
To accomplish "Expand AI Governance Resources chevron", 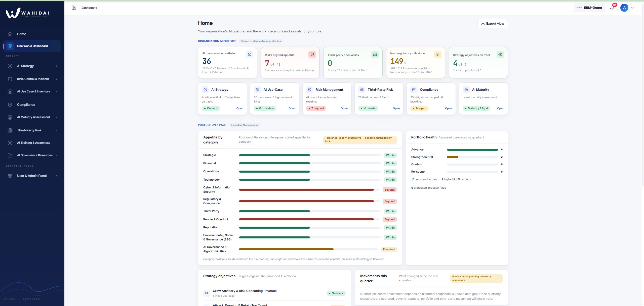I will click(x=56, y=156).
